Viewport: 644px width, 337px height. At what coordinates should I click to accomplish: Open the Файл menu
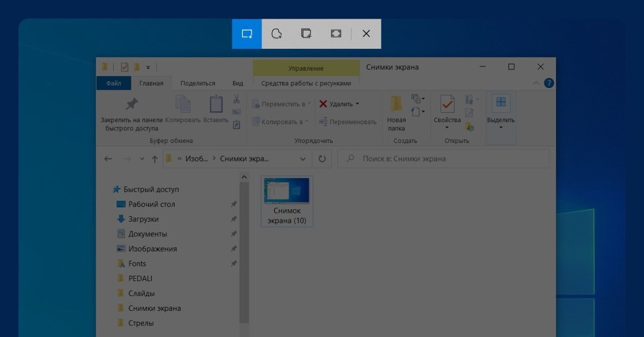(x=114, y=83)
